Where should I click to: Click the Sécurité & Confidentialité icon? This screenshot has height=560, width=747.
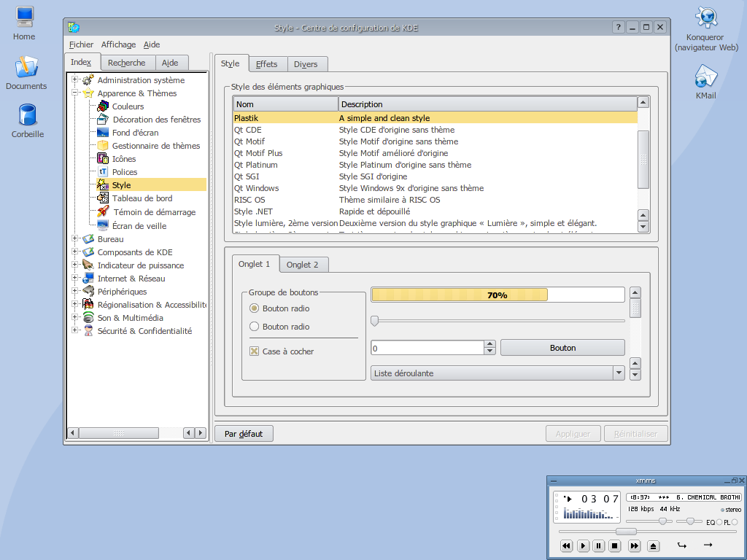click(88, 330)
